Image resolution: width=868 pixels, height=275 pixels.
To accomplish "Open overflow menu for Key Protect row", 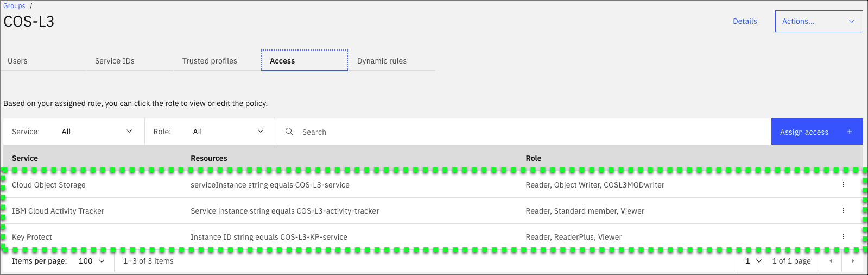I will (844, 236).
